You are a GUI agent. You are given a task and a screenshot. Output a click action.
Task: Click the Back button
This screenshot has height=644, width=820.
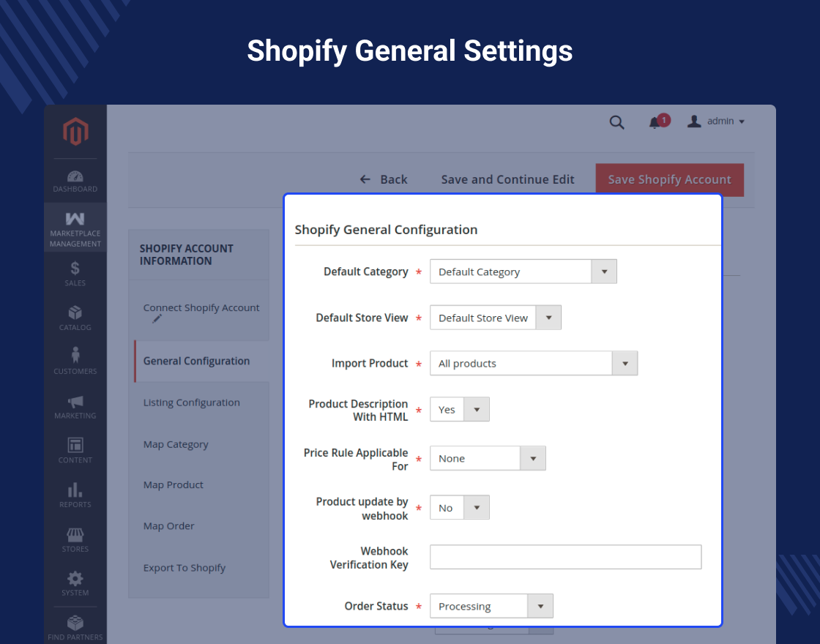coord(384,179)
